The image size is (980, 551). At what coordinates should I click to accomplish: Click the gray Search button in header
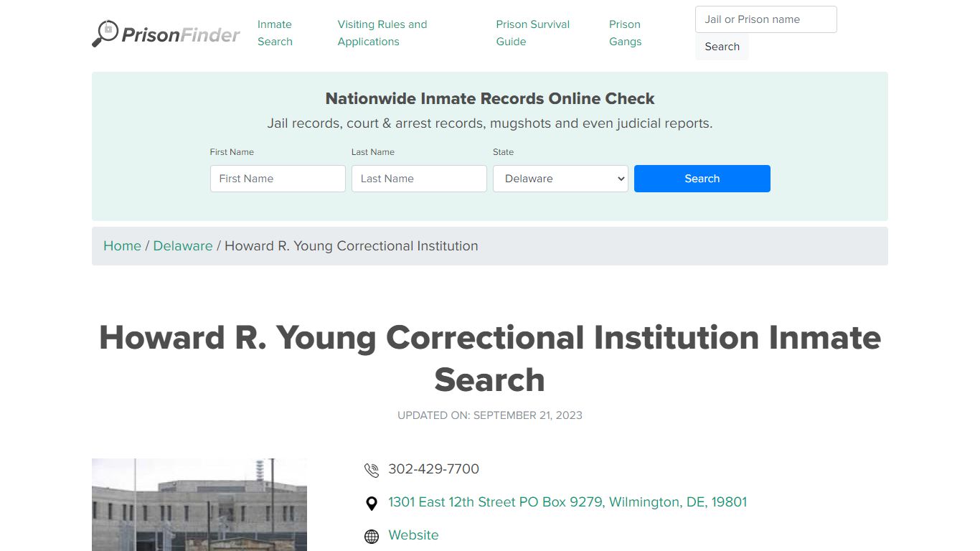[722, 47]
